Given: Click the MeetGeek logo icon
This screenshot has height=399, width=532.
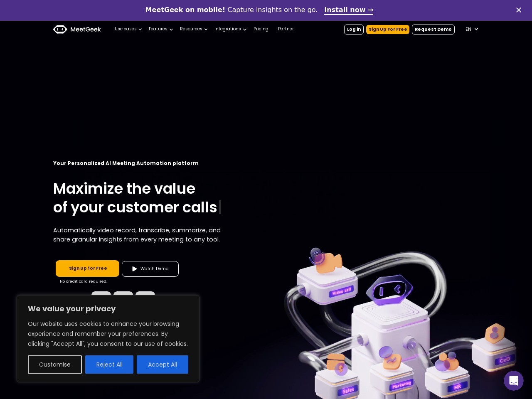Looking at the screenshot, I should pos(60,29).
